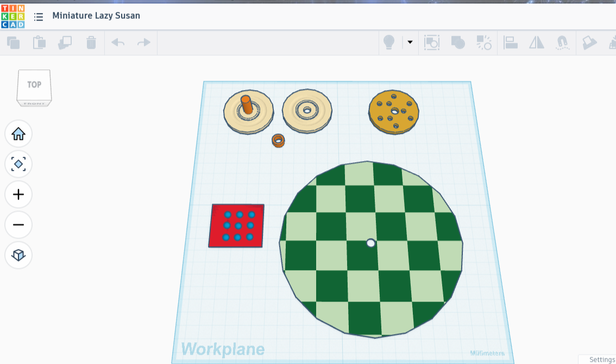Viewport: 616px width, 364px height.
Task: Click the Cruise magnet icon
Action: pyautogui.click(x=563, y=42)
